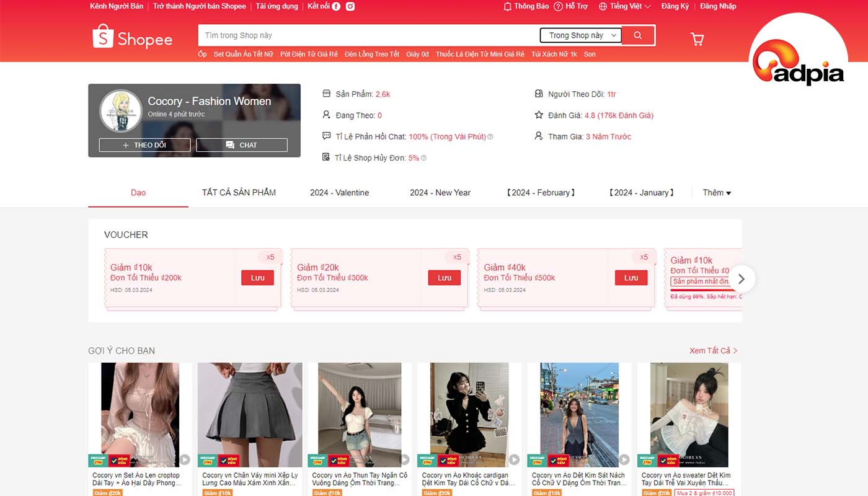The image size is (868, 496).
Task: Click the Đánh Giá star icon
Action: coord(539,115)
